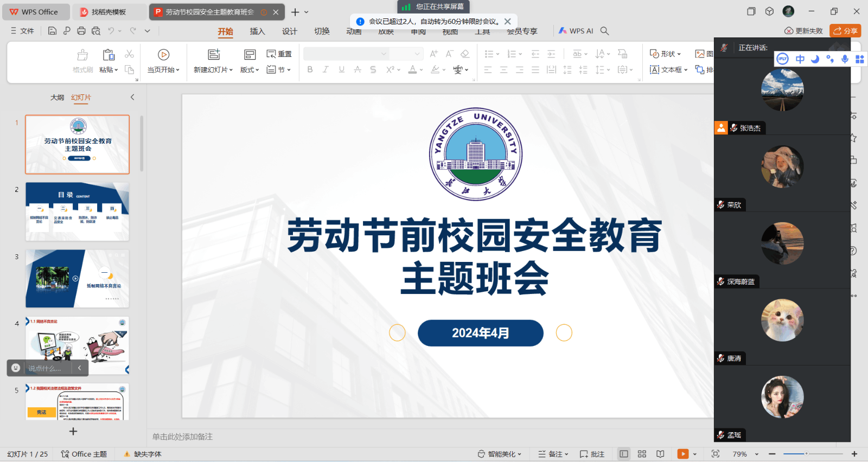Click the search magnifier next to WPS AI
Screen dimensions: 868x462
(605, 31)
